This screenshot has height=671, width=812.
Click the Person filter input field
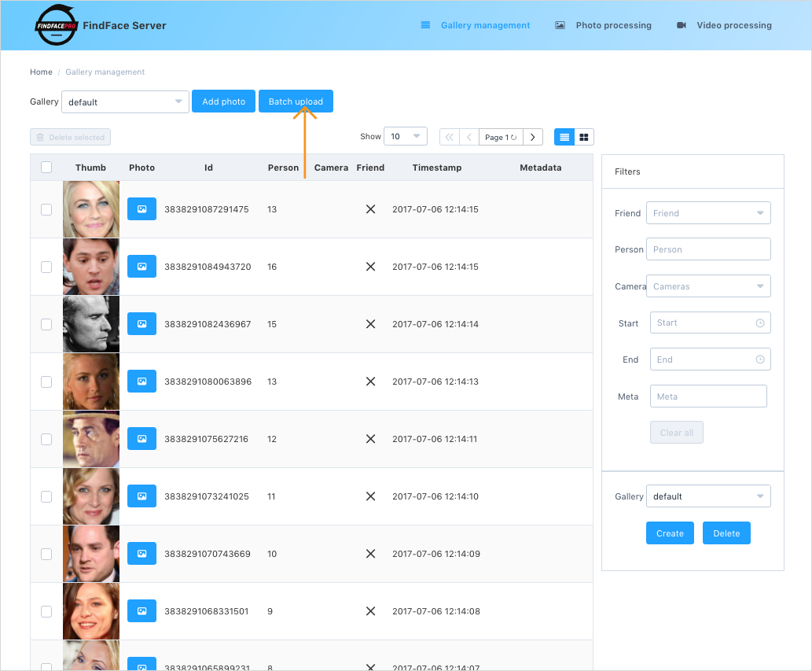pos(708,249)
